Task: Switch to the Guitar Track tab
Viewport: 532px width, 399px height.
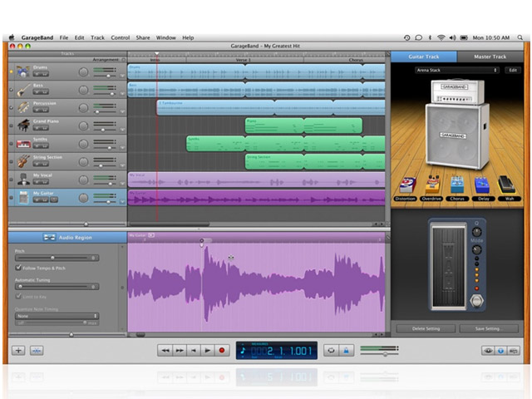Action: 424,57
